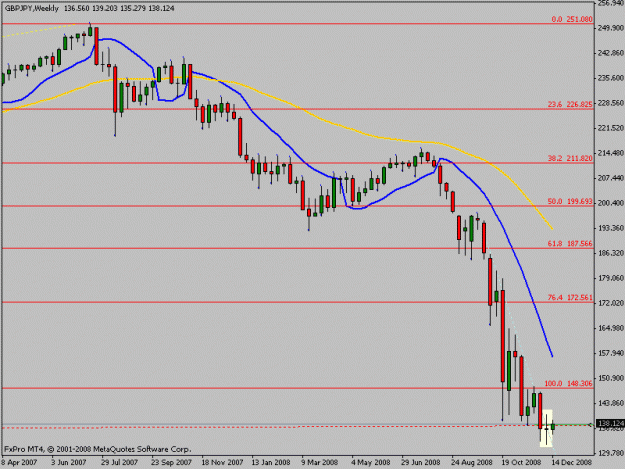
Task: Select the 76.4 172.561 Fibonacci label
Action: pos(570,298)
